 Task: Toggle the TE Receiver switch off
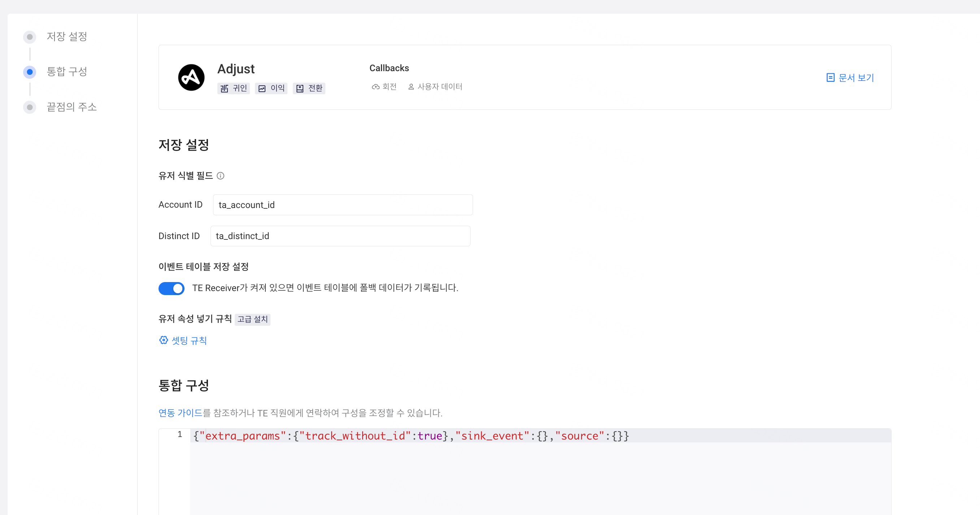(x=171, y=289)
